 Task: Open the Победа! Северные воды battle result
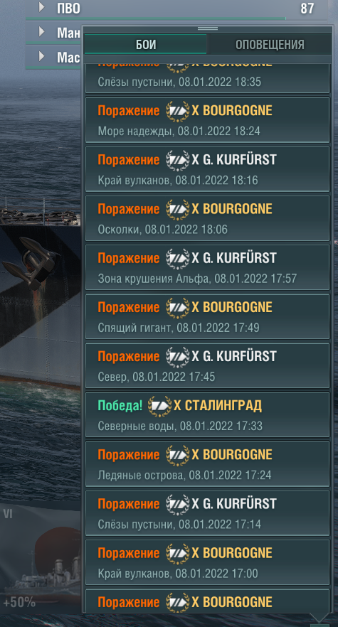coord(207,414)
